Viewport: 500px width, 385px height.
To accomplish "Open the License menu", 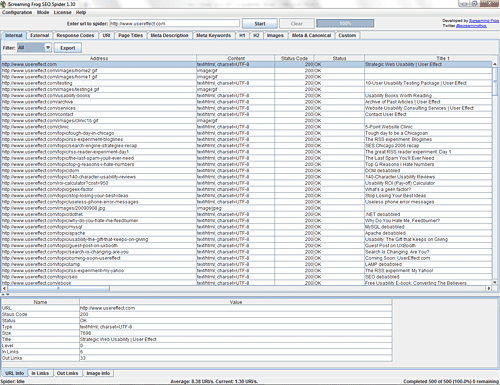I will click(62, 12).
